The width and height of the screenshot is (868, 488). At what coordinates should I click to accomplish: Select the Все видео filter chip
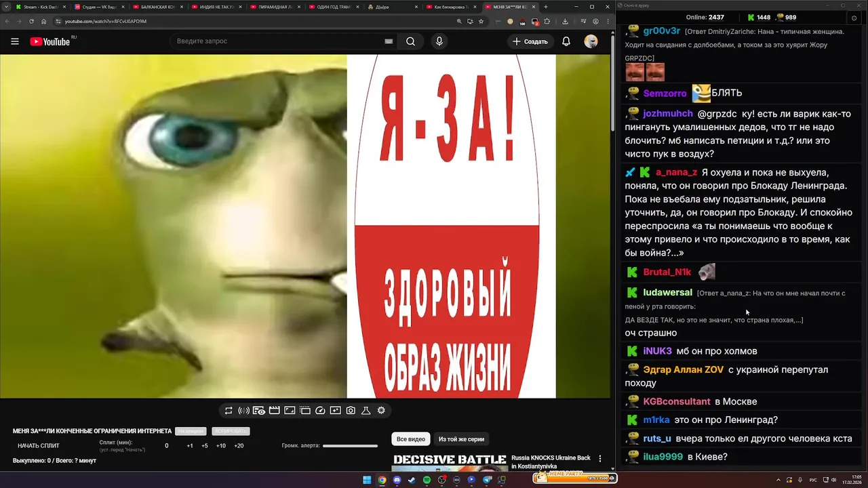411,439
